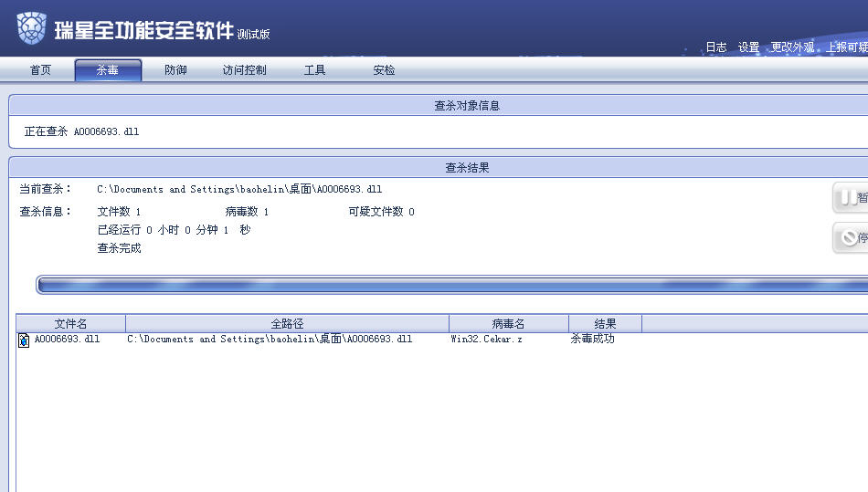Image resolution: width=868 pixels, height=492 pixels.
Task: Select the 杀毒 tab
Action: coord(108,70)
